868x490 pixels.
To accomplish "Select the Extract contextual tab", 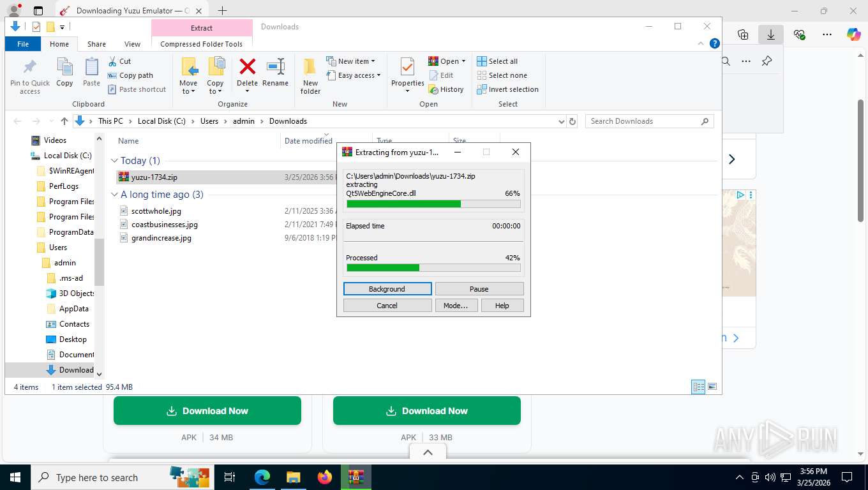I will coord(202,27).
